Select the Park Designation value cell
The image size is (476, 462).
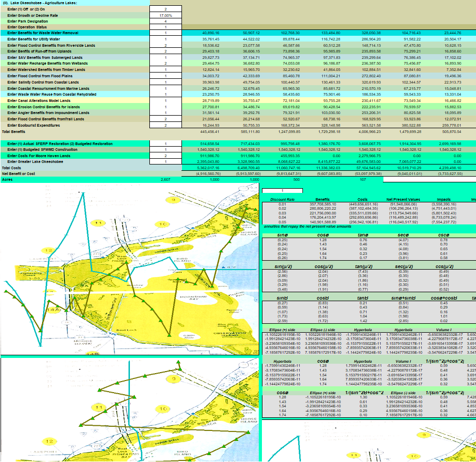click(165, 21)
